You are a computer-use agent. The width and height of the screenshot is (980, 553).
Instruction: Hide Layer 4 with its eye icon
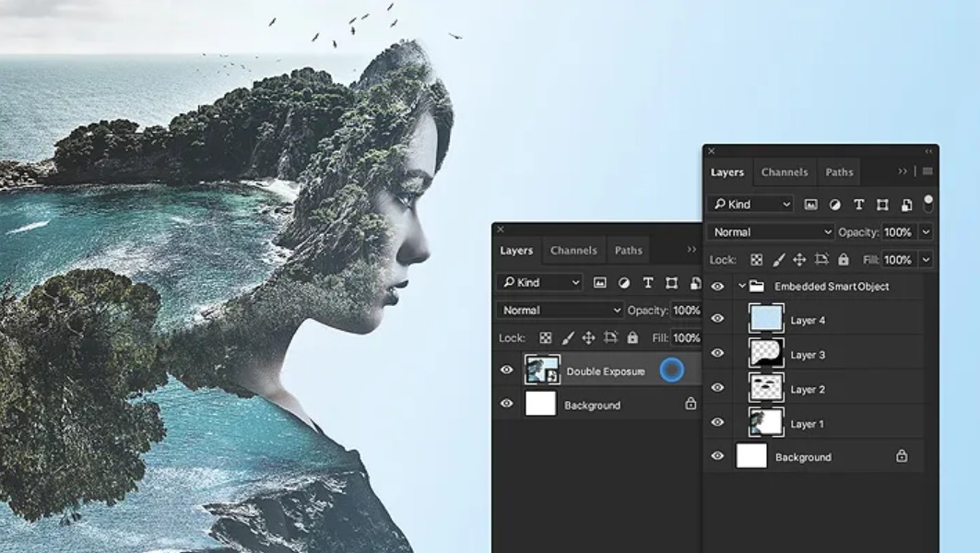tap(717, 319)
